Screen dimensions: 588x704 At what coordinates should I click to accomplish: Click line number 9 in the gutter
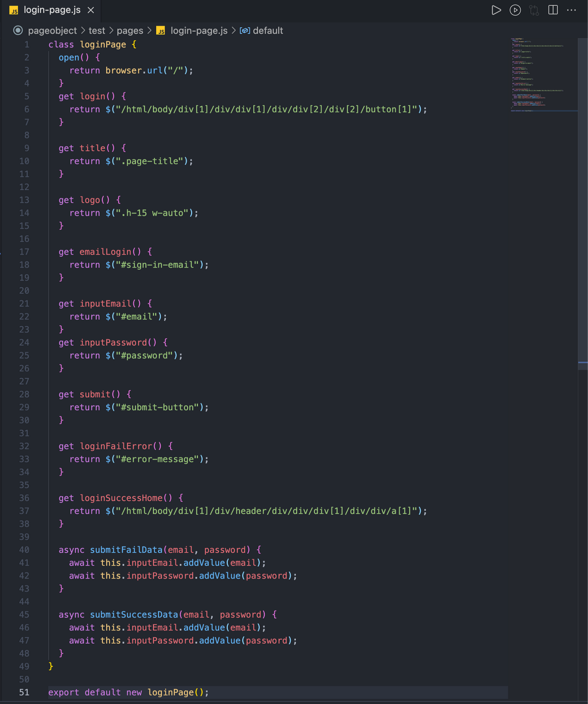[x=27, y=148]
